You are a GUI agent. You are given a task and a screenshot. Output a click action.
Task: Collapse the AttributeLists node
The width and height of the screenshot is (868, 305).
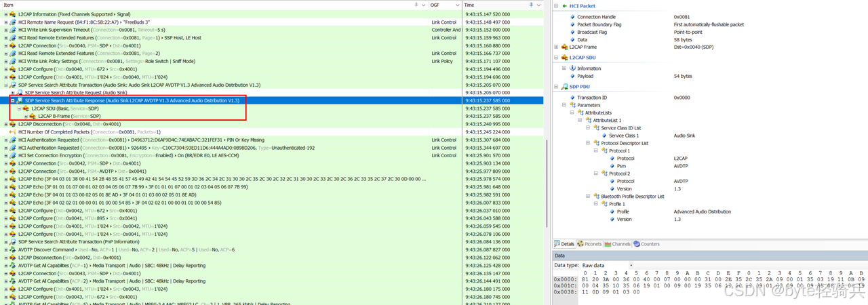click(x=571, y=113)
